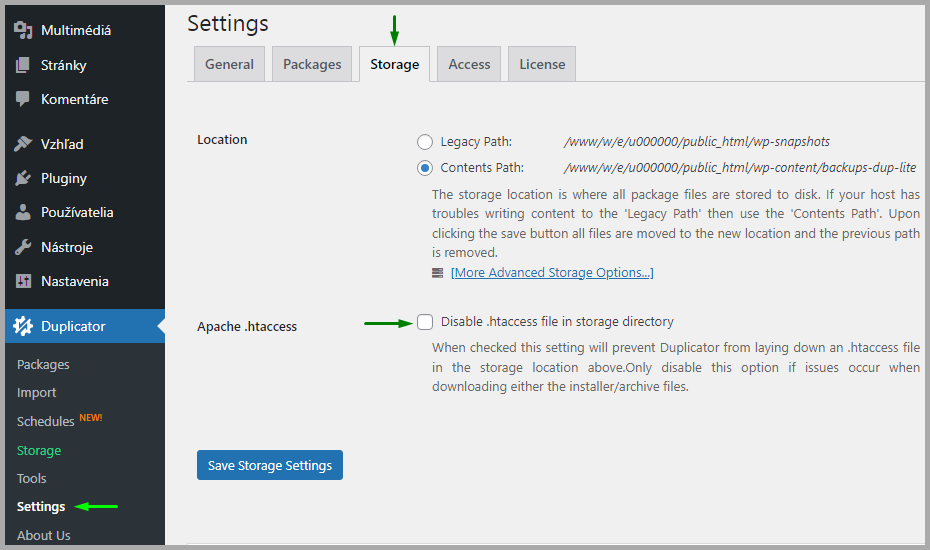Open Schedules NEW! submenu link
Viewport: 930px width, 550px height.
[x=59, y=421]
